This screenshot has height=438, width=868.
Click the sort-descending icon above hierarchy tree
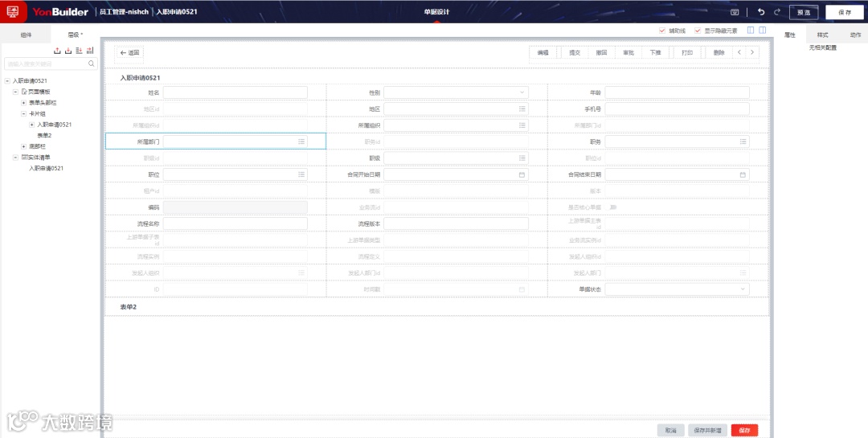79,51
